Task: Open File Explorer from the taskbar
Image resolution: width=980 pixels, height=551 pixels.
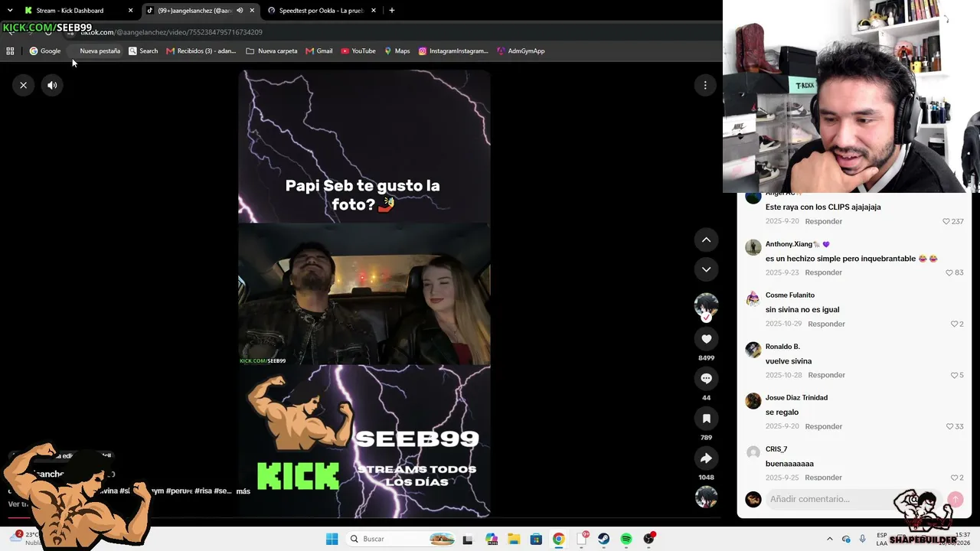Action: 514,539
